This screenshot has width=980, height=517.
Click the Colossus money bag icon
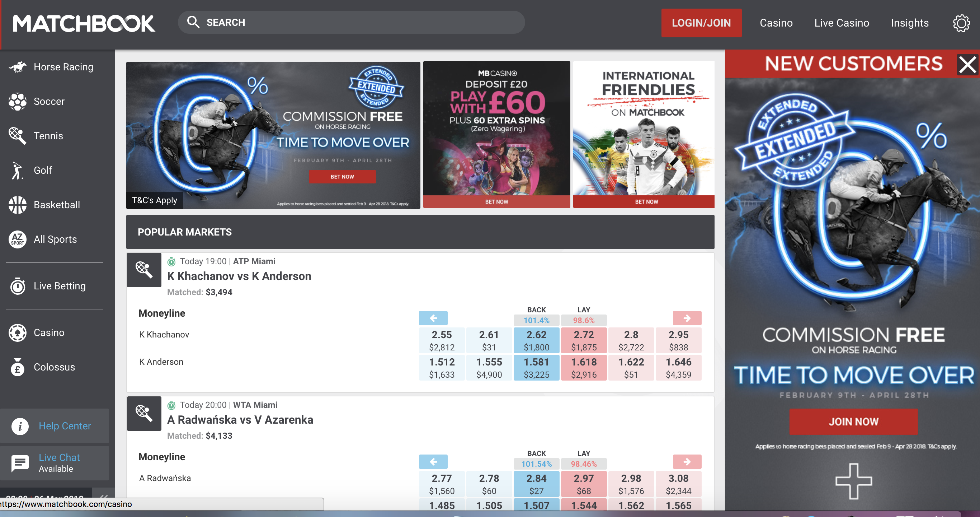point(18,367)
